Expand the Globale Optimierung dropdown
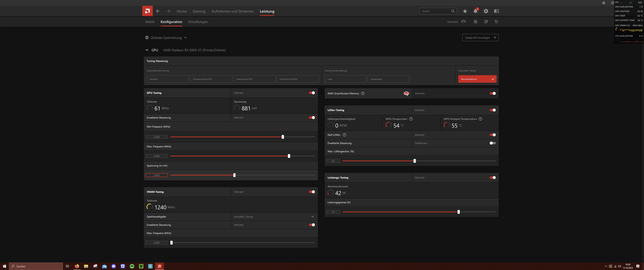This screenshot has height=270, width=644. pyautogui.click(x=185, y=37)
